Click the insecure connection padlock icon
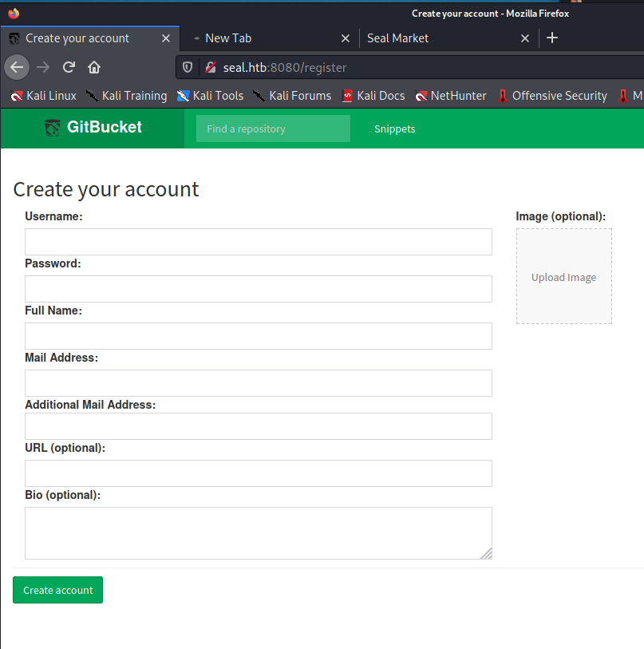 click(x=210, y=67)
